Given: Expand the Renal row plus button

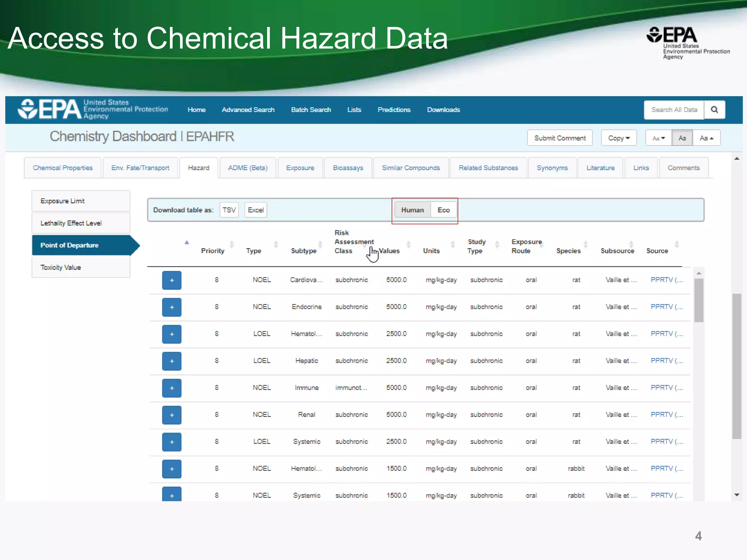Looking at the screenshot, I should point(172,415).
